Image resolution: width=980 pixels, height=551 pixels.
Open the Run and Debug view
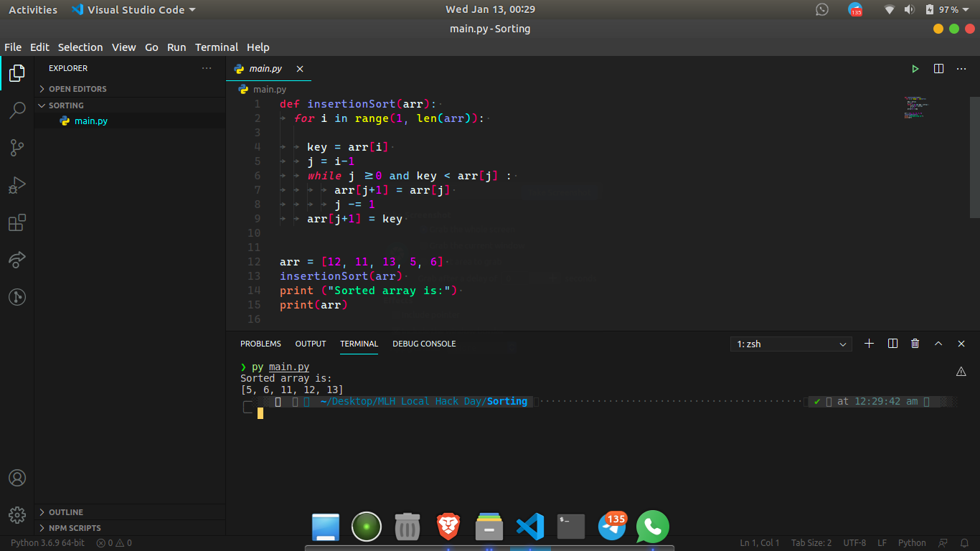[17, 185]
